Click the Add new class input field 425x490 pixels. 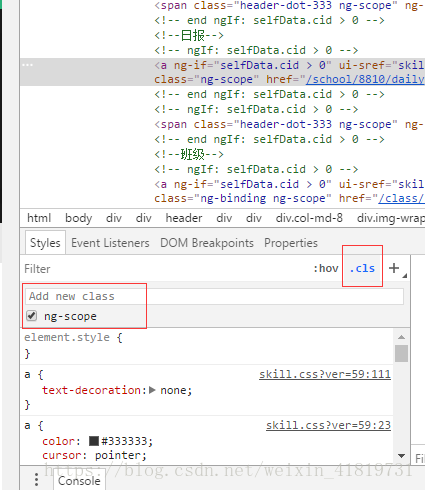214,296
